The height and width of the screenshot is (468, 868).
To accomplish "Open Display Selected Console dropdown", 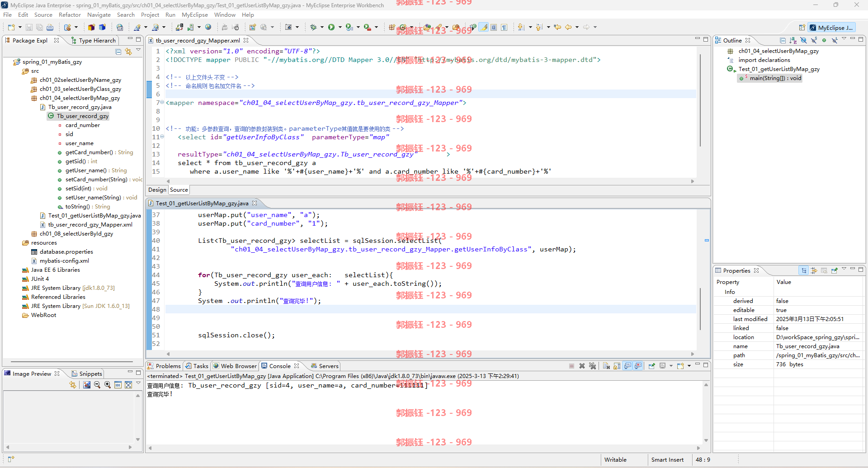I will pyautogui.click(x=671, y=366).
